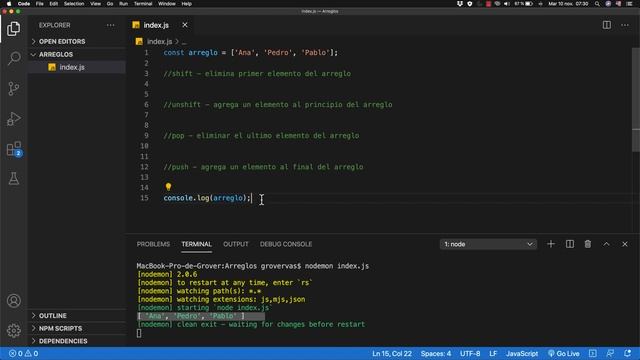Open the Selection menu
Image resolution: width=640 pixels, height=360 pixels.
pyautogui.click(x=74, y=4)
